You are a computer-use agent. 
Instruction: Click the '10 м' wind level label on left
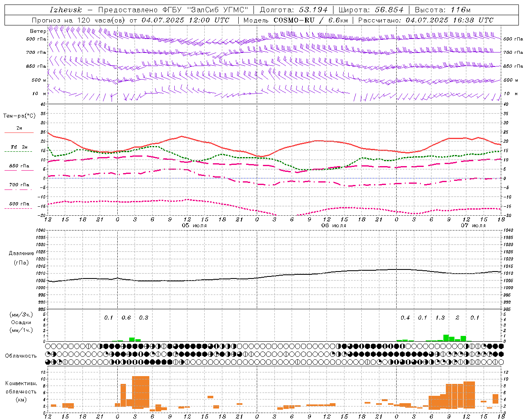[39, 94]
